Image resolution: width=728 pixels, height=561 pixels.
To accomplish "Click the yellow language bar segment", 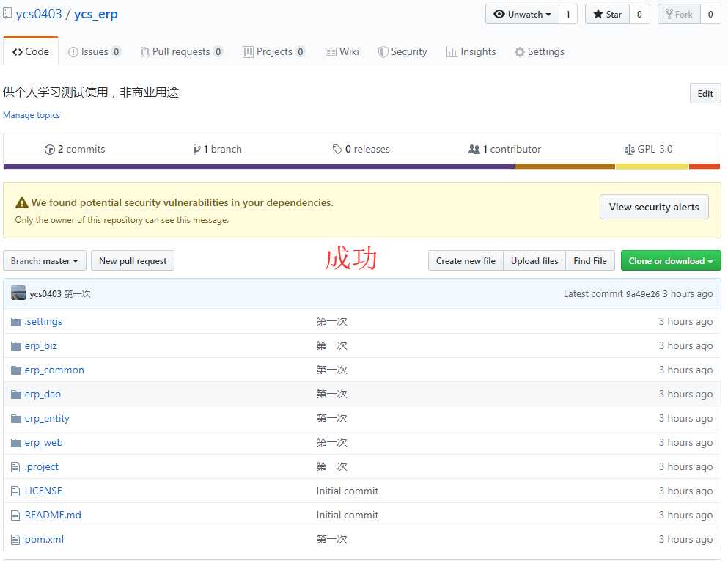I will click(x=652, y=166).
